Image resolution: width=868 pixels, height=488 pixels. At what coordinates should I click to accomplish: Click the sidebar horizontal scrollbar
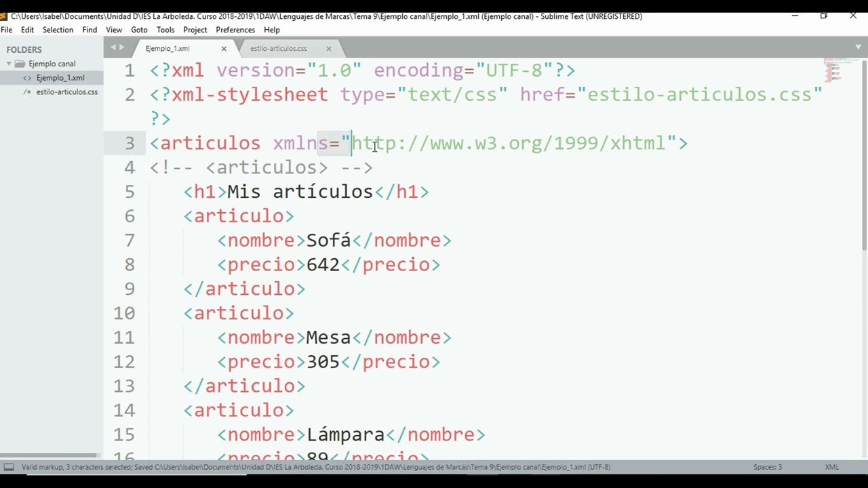coord(49,455)
